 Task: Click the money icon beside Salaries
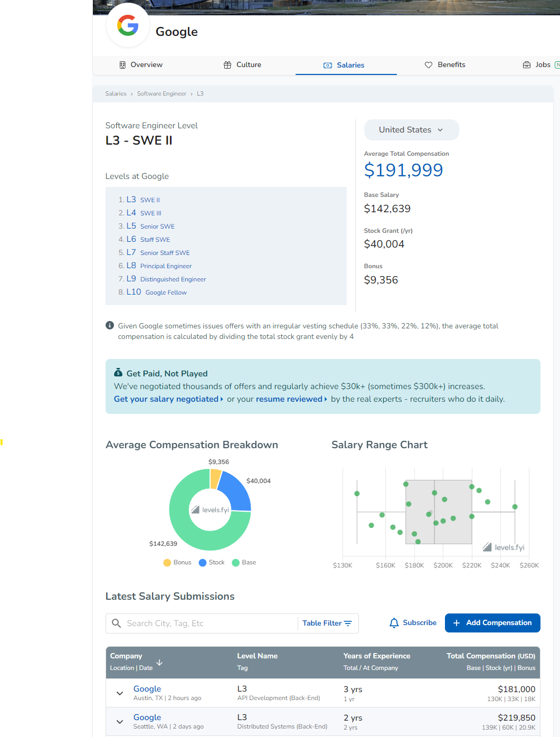point(328,65)
